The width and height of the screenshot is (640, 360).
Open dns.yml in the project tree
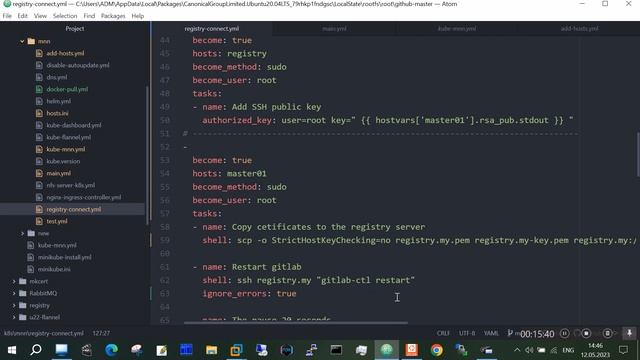(x=56, y=77)
